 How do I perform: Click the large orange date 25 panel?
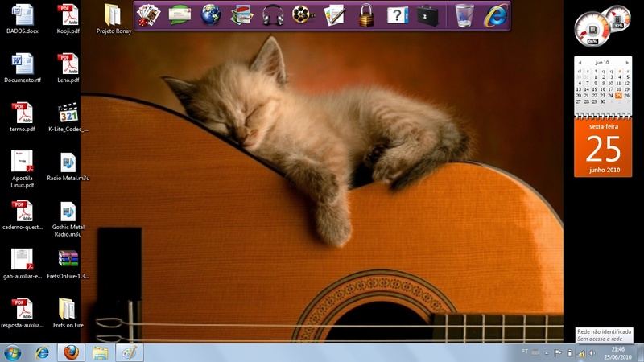click(603, 148)
